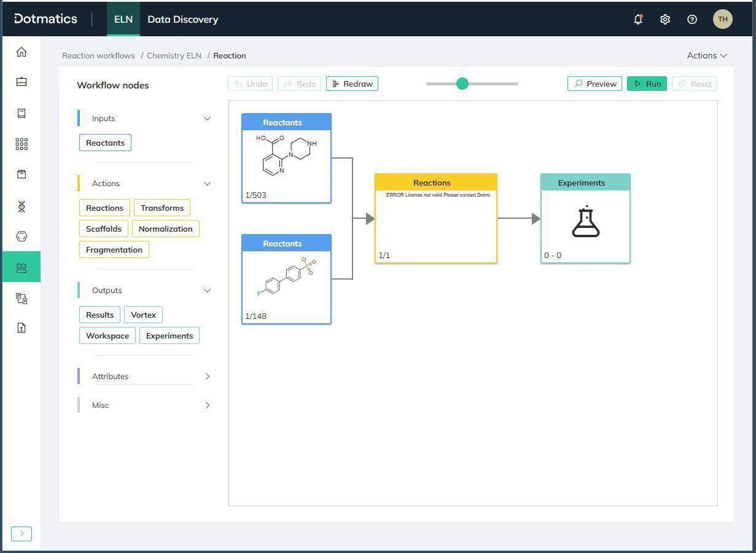Select the highlighted workflows sidebar icon
The height and width of the screenshot is (553, 756).
pos(21,267)
